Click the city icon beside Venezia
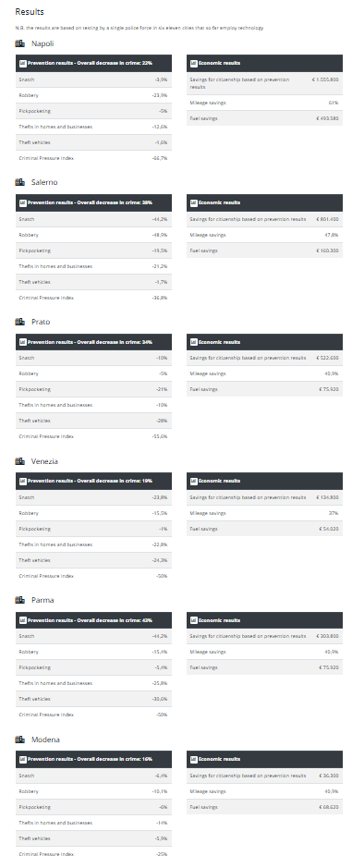 [x=20, y=461]
